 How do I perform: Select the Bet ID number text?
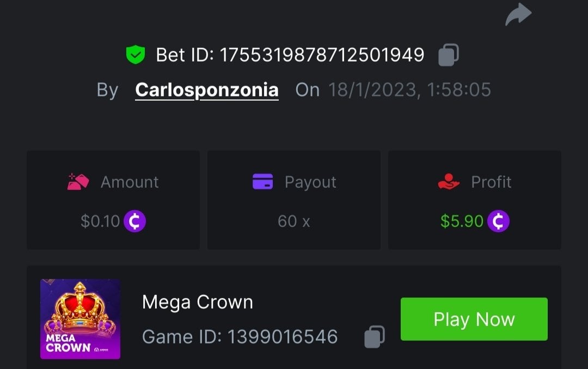[x=321, y=55]
